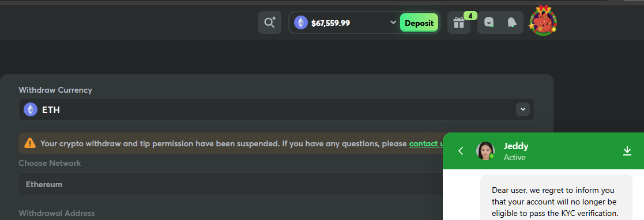The width and height of the screenshot is (644, 220).
Task: Open the chat bubble icon in top bar
Action: point(489,22)
